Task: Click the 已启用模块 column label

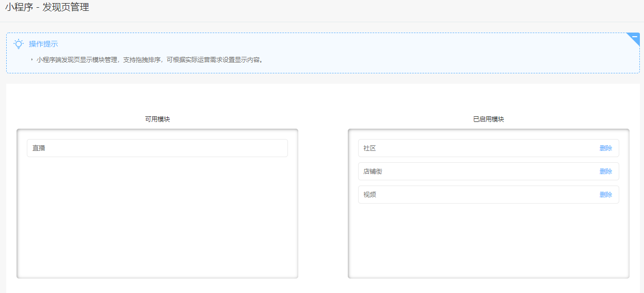Action: [488, 119]
